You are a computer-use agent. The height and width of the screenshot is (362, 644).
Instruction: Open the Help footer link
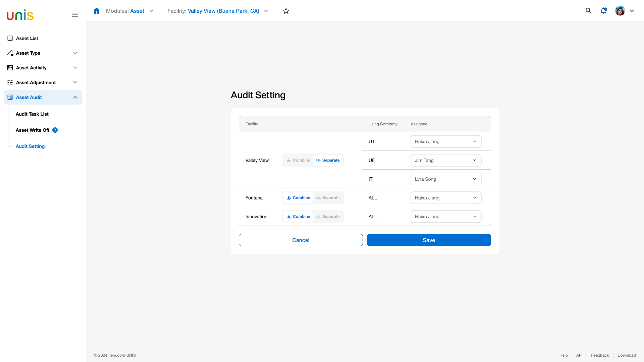tap(563, 355)
